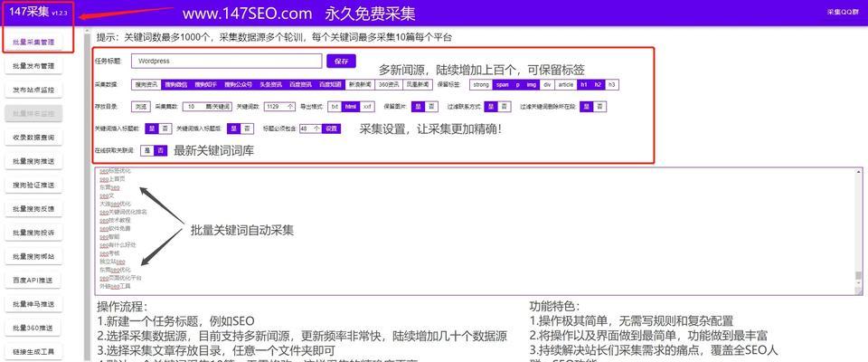This screenshot has width=868, height=362.
Task: Toggle the 搜狗微信 data source
Action: [x=175, y=84]
